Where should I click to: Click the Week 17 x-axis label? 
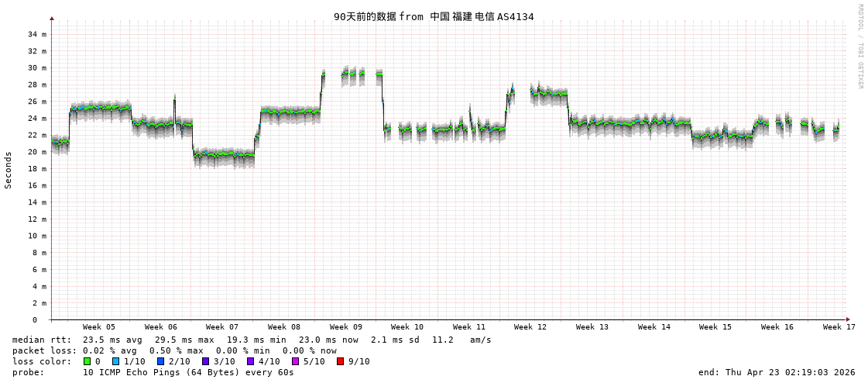click(x=839, y=327)
